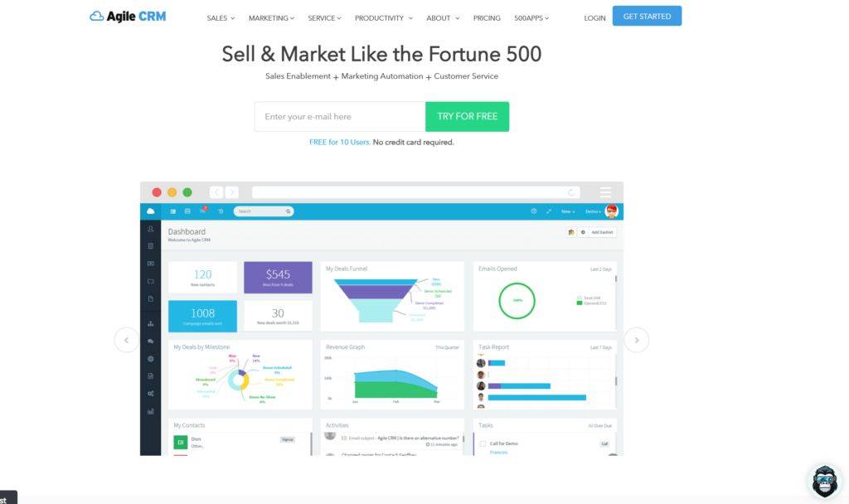Image resolution: width=849 pixels, height=504 pixels.
Task: Click the green dot in mock browser
Action: 187,192
